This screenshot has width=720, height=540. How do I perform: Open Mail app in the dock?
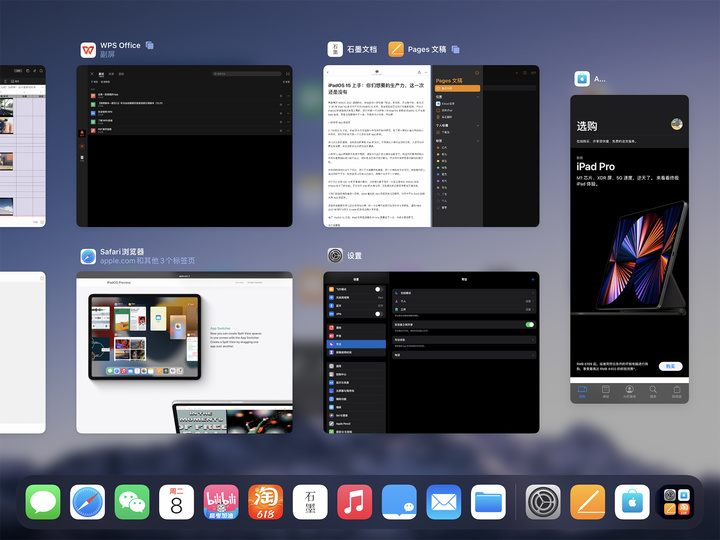(x=444, y=502)
